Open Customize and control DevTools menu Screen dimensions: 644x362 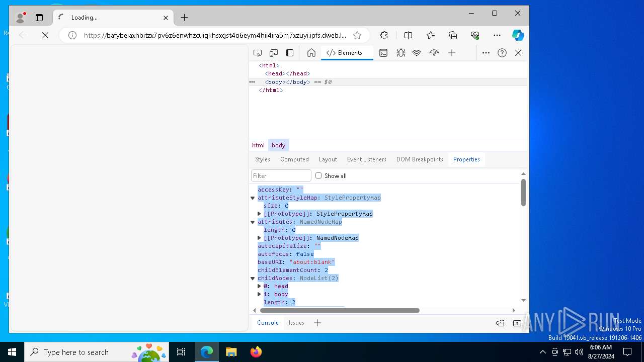(x=486, y=53)
